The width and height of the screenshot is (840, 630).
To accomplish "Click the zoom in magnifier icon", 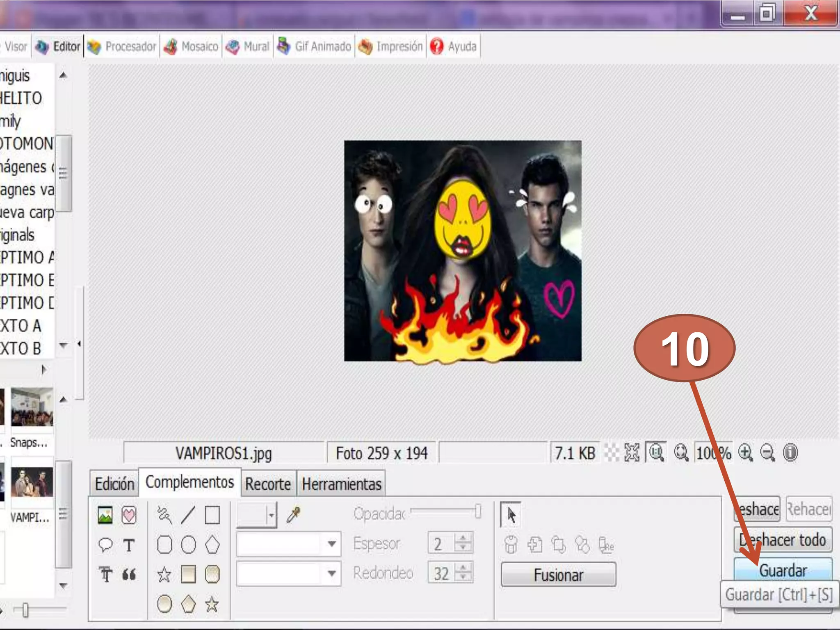I will click(x=745, y=453).
